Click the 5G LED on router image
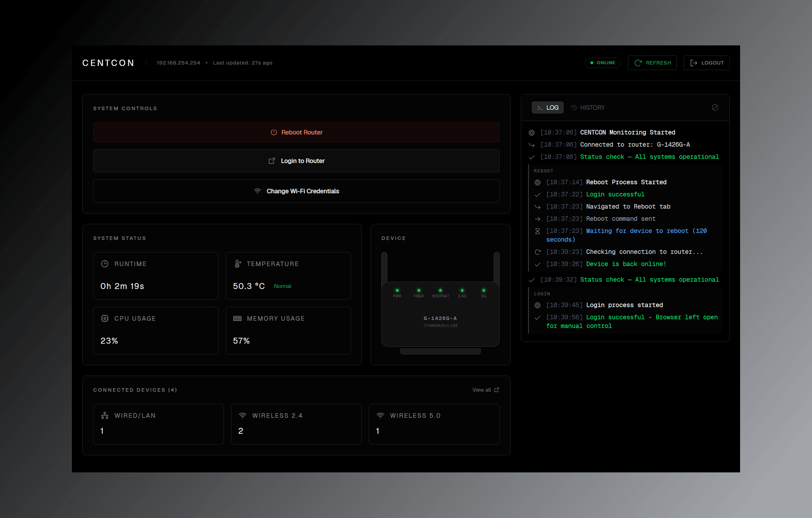 pos(484,290)
